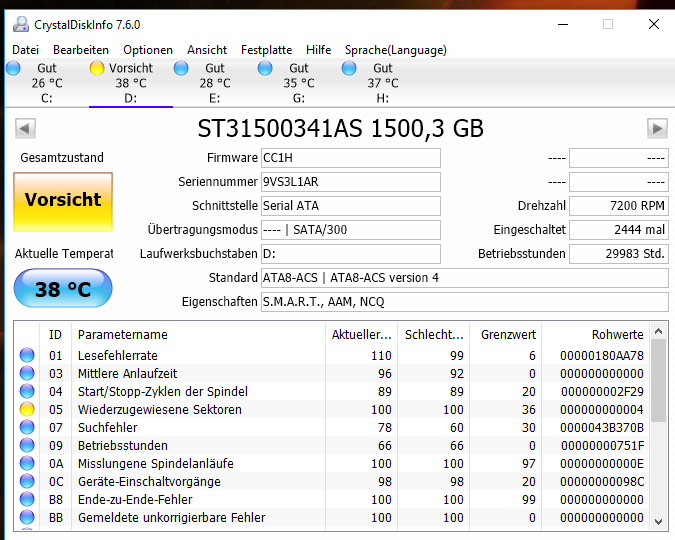Close the CrystalDiskInfo window
This screenshot has height=540, width=675.
pyautogui.click(x=654, y=25)
